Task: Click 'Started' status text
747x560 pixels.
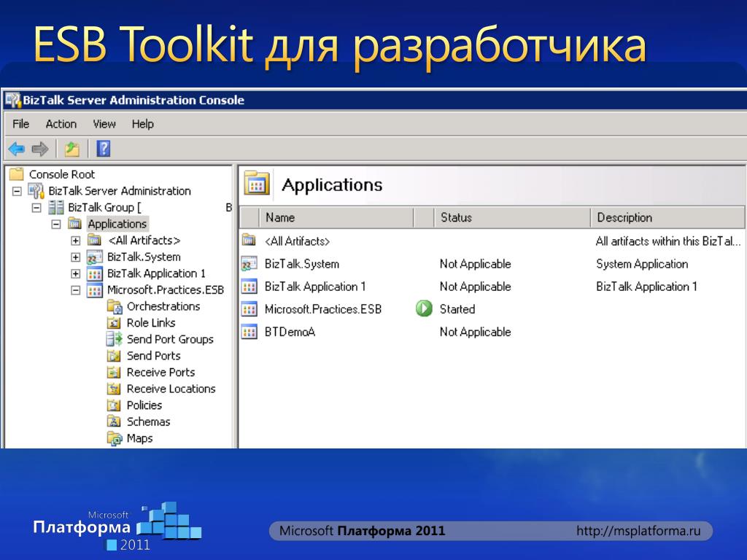Action: coord(457,309)
